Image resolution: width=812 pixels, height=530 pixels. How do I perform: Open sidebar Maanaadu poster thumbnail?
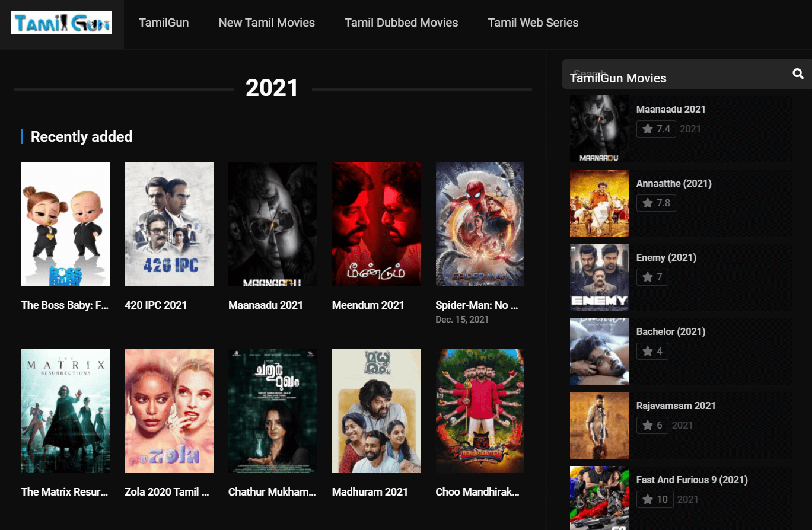pyautogui.click(x=600, y=129)
